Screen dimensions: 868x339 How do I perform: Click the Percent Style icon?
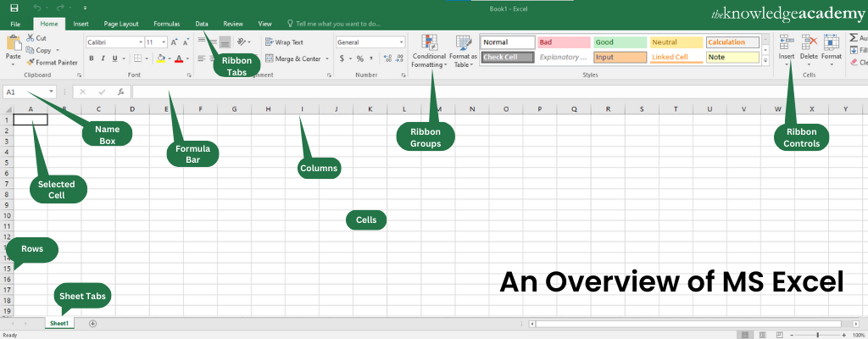(360, 58)
